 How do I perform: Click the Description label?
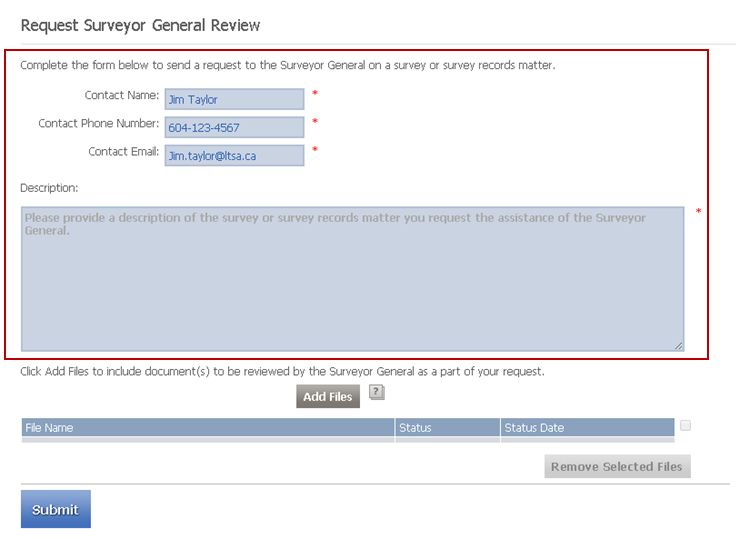(49, 188)
